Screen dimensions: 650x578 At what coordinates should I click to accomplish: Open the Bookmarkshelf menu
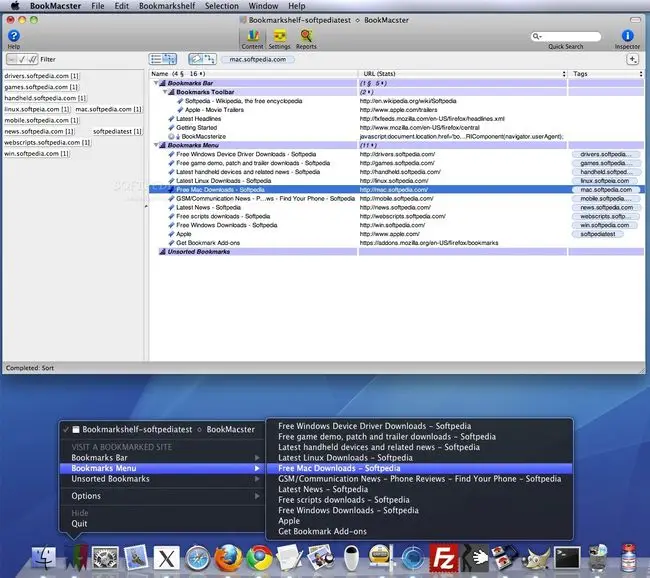pos(167,6)
